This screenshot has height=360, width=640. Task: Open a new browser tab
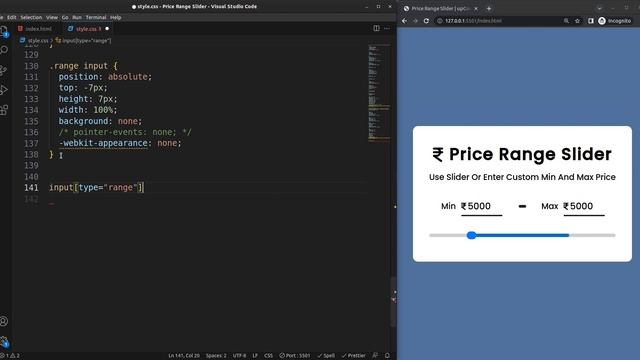click(489, 9)
